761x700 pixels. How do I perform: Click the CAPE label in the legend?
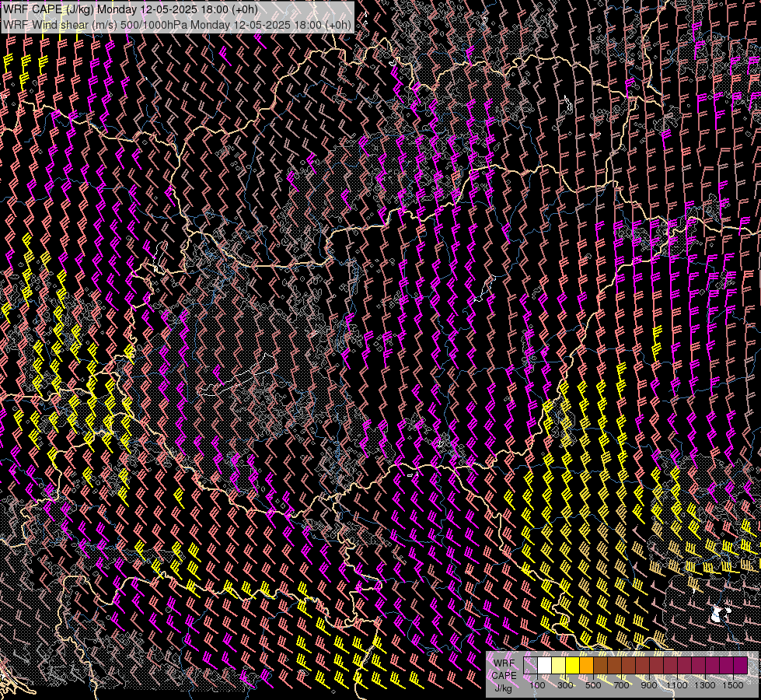(504, 676)
